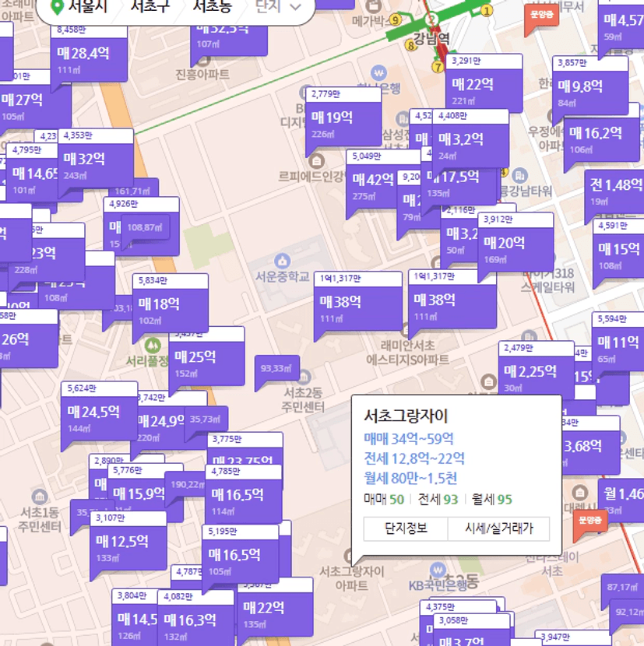Open the 단지 dropdown chevron
644x646 pixels.
[x=296, y=6]
